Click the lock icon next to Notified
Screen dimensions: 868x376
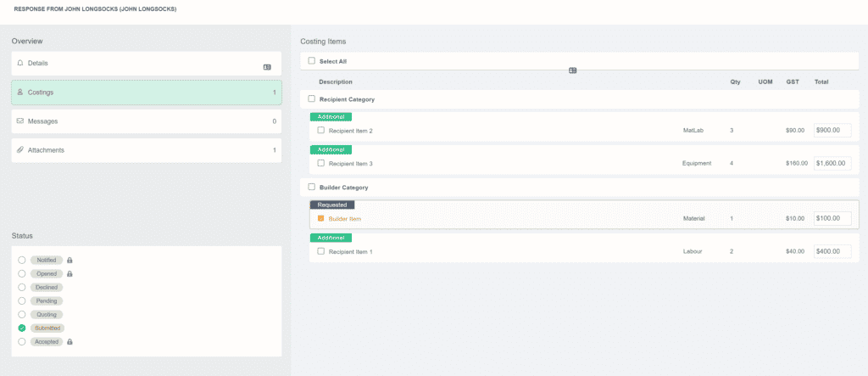click(70, 260)
